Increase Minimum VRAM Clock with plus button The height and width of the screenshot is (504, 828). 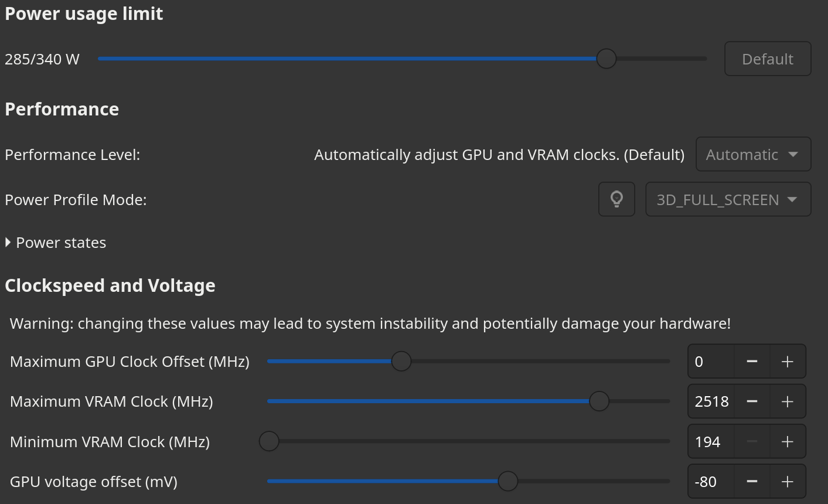click(x=788, y=442)
